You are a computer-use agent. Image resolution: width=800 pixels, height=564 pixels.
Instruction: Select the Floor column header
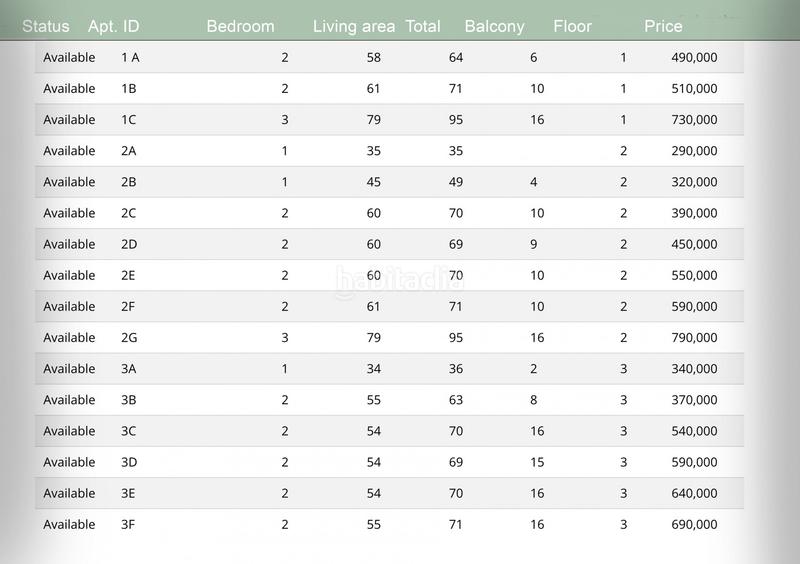[x=572, y=26]
